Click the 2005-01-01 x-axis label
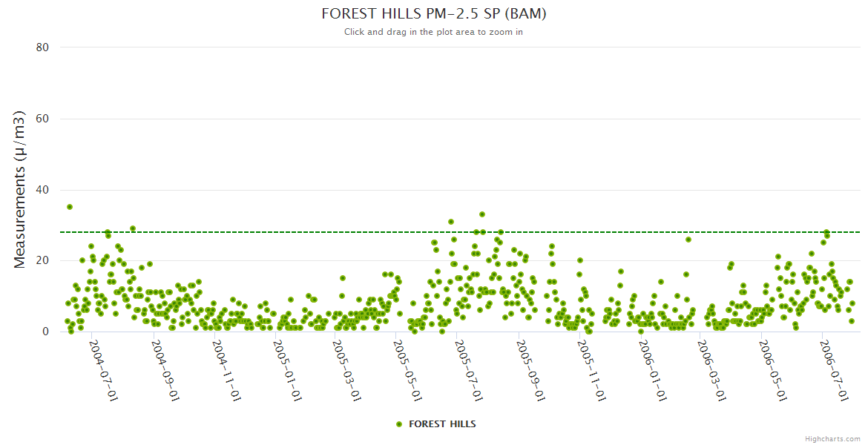 286,370
